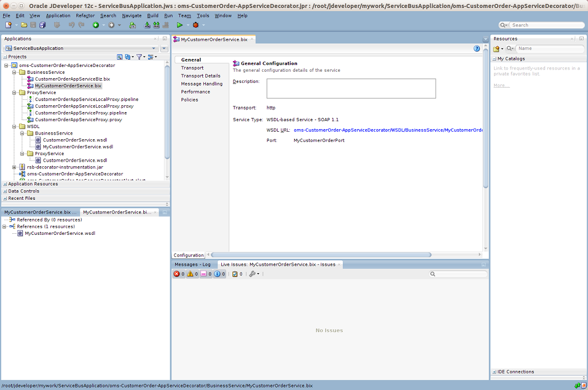Click the Debug ladybug icon
The image size is (588, 390).
coord(196,25)
